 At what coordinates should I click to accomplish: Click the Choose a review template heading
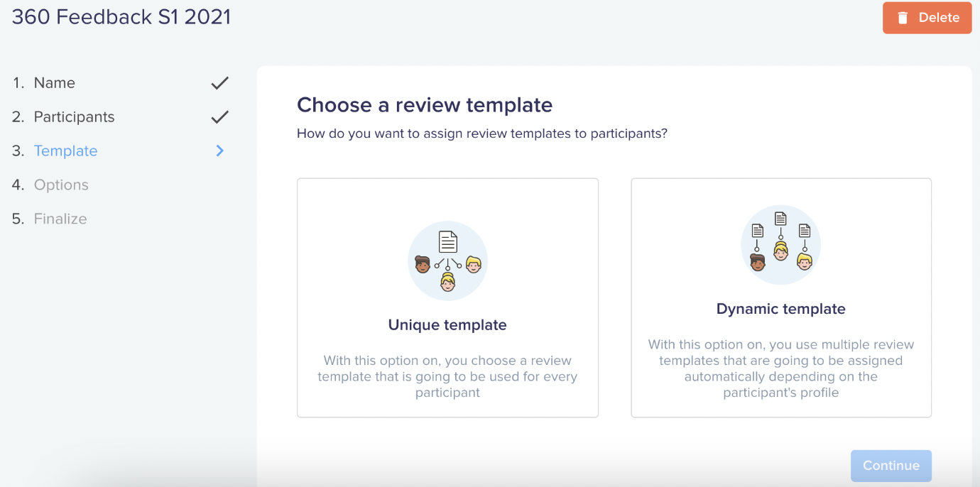point(425,105)
